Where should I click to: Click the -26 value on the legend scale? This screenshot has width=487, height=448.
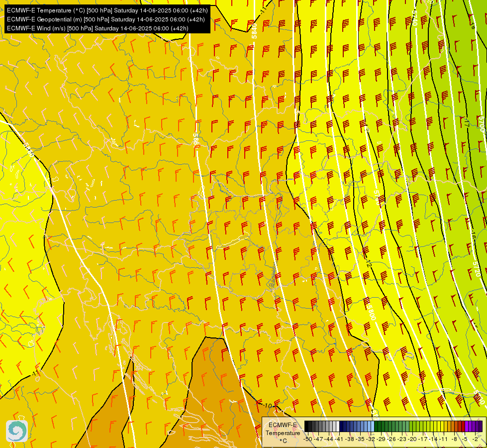click(391, 439)
